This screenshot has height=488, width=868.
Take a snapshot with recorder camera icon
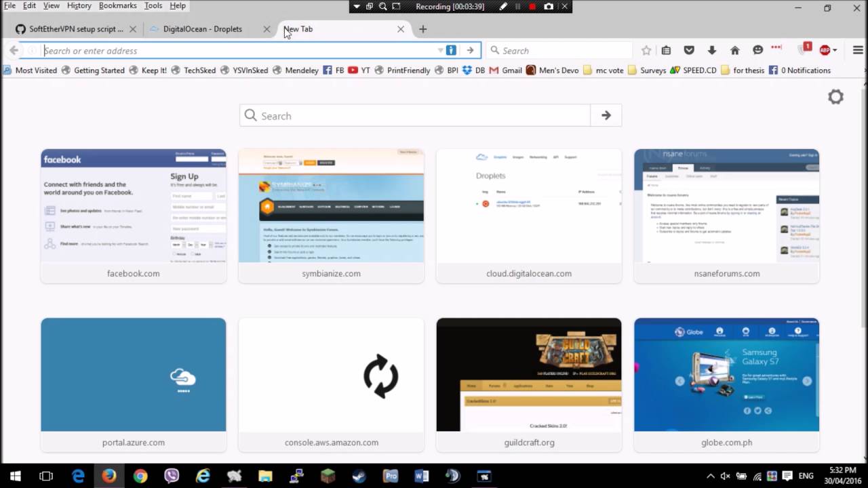(x=549, y=6)
